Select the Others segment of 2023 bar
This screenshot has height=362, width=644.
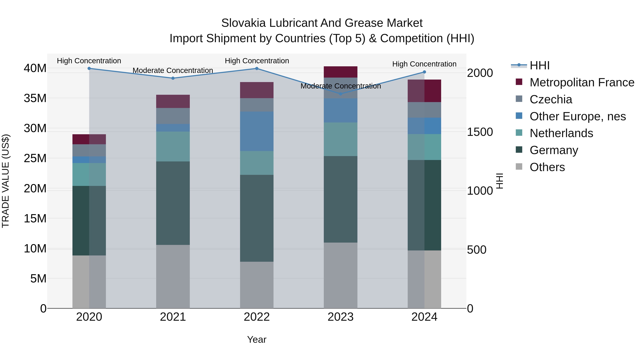340,275
